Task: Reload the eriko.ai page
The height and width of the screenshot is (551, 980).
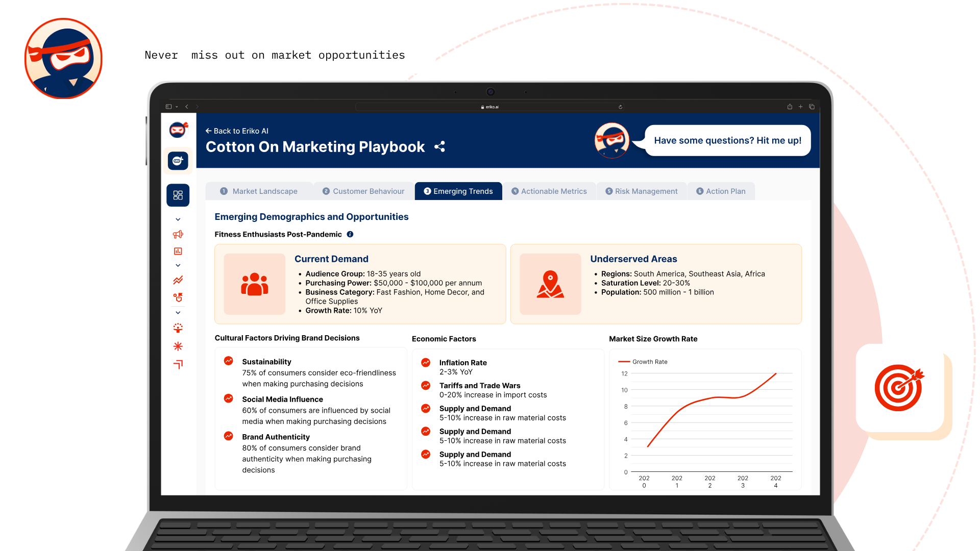Action: click(x=620, y=107)
